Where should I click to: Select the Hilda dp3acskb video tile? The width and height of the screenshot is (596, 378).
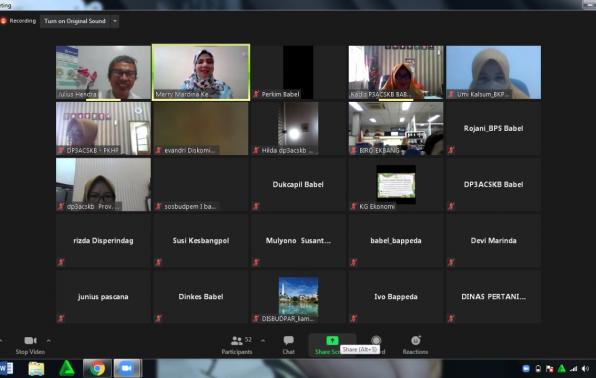pyautogui.click(x=298, y=129)
